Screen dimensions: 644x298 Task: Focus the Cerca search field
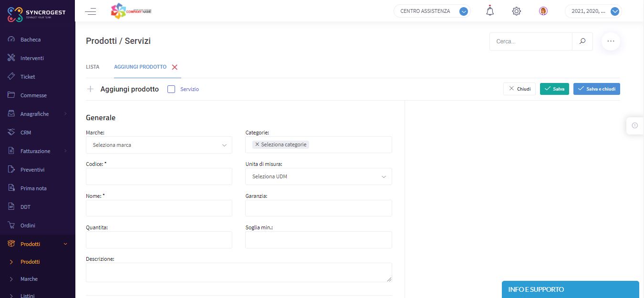pyautogui.click(x=531, y=41)
